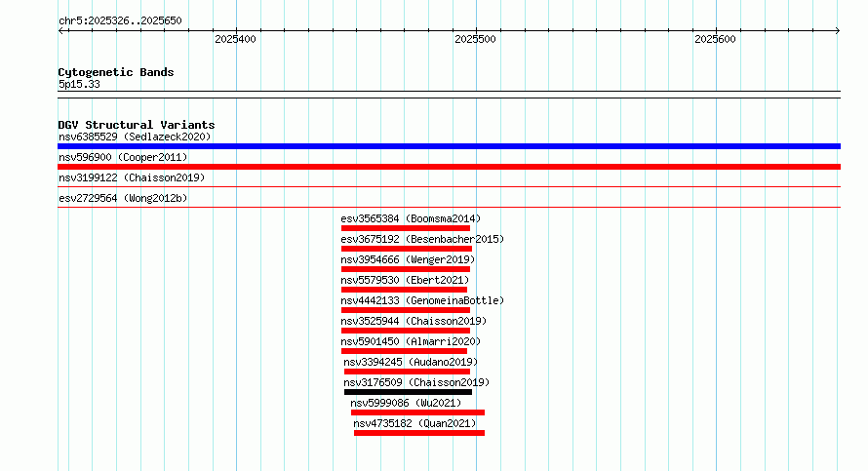This screenshot has width=868, height=471.
Task: Open esv3675192 (Besenbacher2015) variant
Action: pos(422,239)
